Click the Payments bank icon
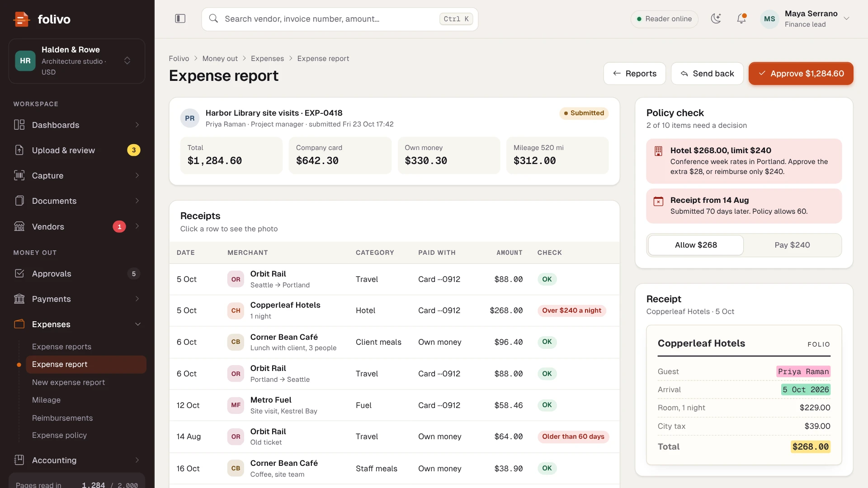Image resolution: width=868 pixels, height=488 pixels. 19,299
